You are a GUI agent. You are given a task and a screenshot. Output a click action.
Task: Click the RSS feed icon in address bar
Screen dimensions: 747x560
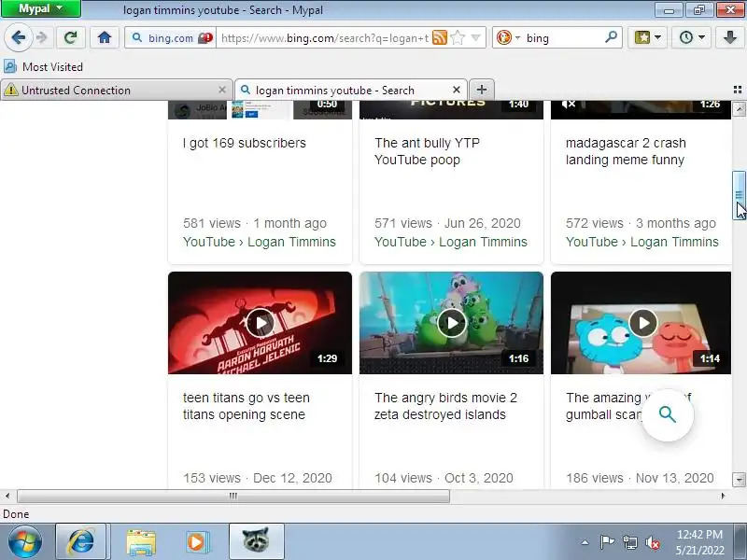[x=439, y=37]
